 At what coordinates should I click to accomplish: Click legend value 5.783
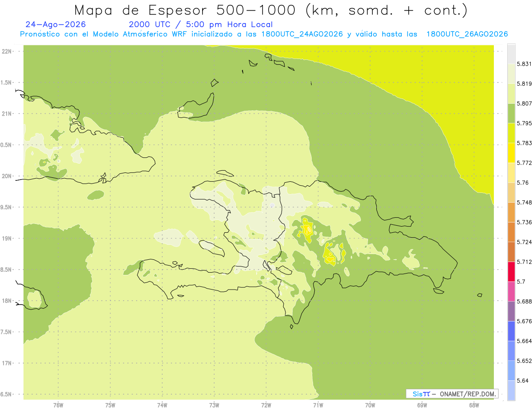coord(524,143)
